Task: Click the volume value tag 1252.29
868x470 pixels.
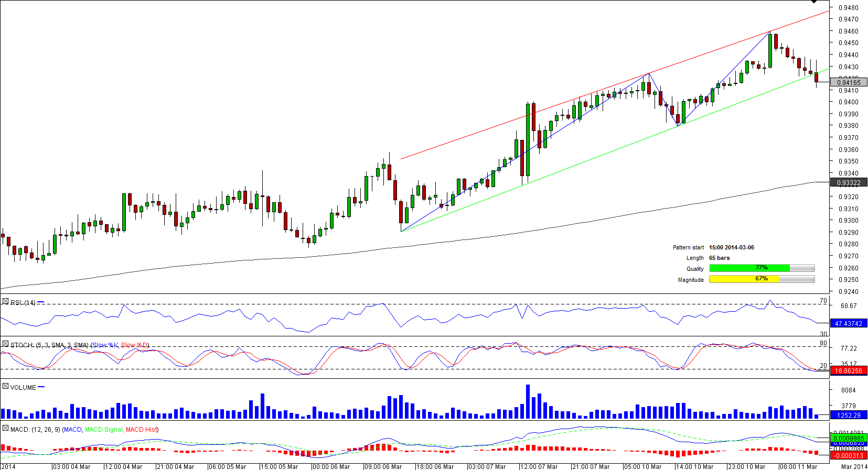Action: click(x=848, y=416)
